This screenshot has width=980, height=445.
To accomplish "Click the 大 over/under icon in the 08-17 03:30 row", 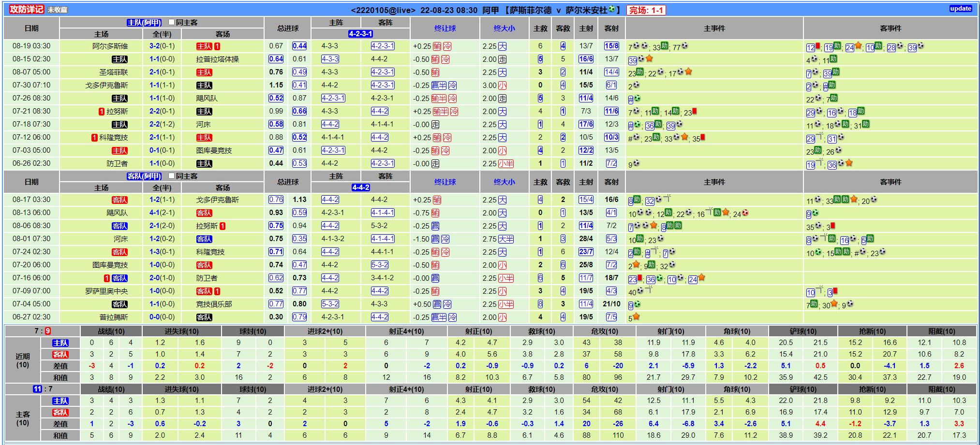I will (x=503, y=200).
